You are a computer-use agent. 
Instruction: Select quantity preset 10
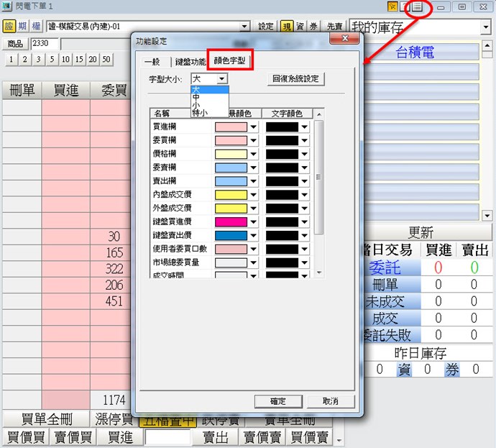(65, 59)
